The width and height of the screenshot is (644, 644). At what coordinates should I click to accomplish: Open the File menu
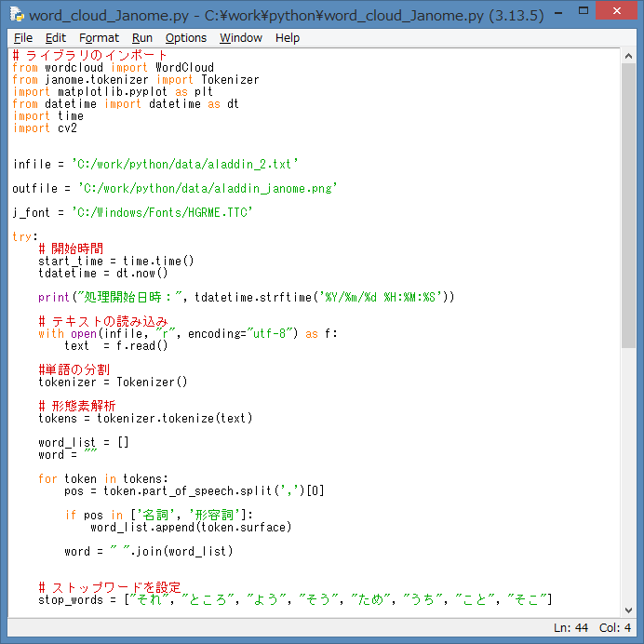(x=23, y=38)
